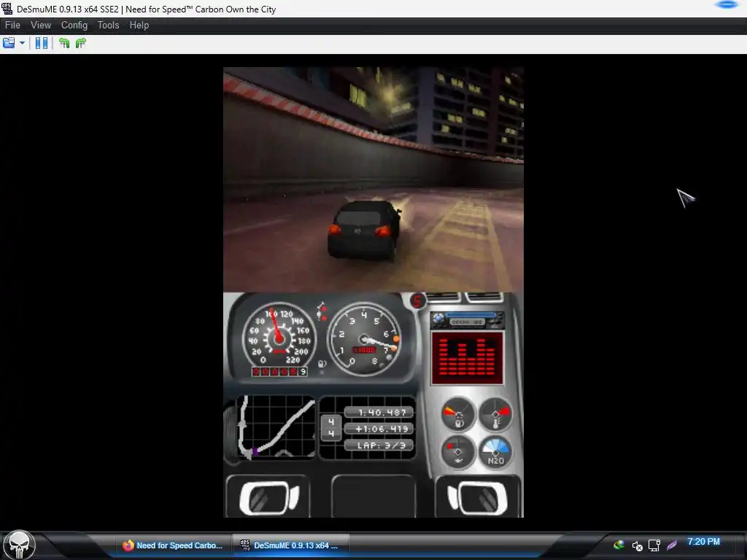Tap the tachometer dial
This screenshot has height=560, width=747.
point(365,338)
